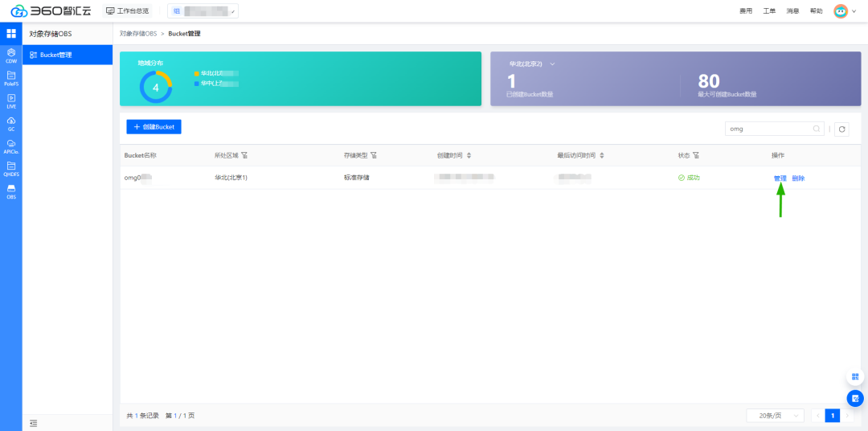Filter by 状态 column

click(x=696, y=156)
